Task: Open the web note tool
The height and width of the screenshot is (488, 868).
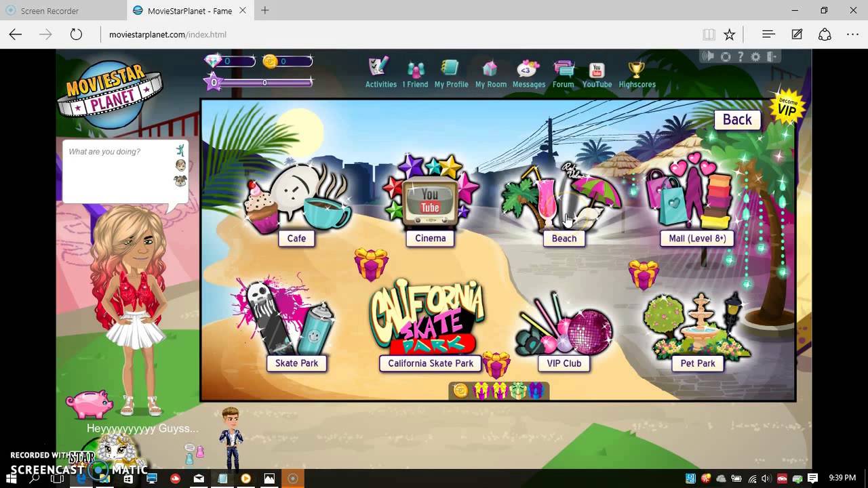Action: pyautogui.click(x=797, y=35)
